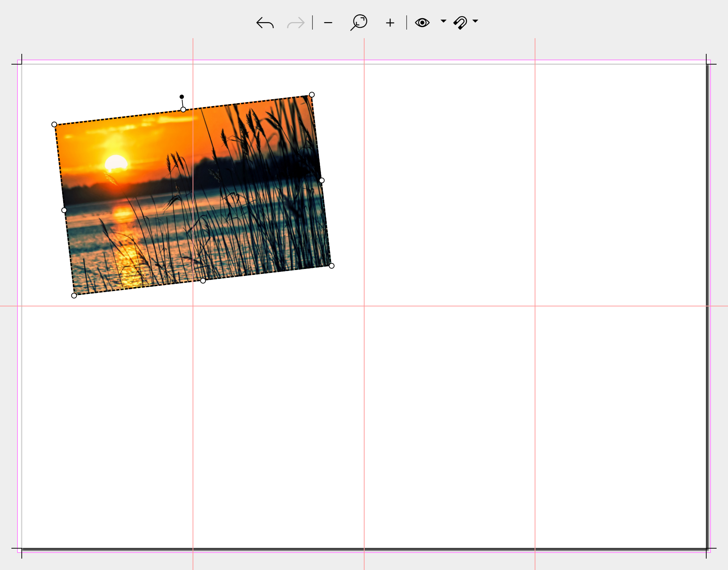Viewport: 728px width, 570px height.
Task: Select the image's top-right corner handle
Action: pos(312,95)
